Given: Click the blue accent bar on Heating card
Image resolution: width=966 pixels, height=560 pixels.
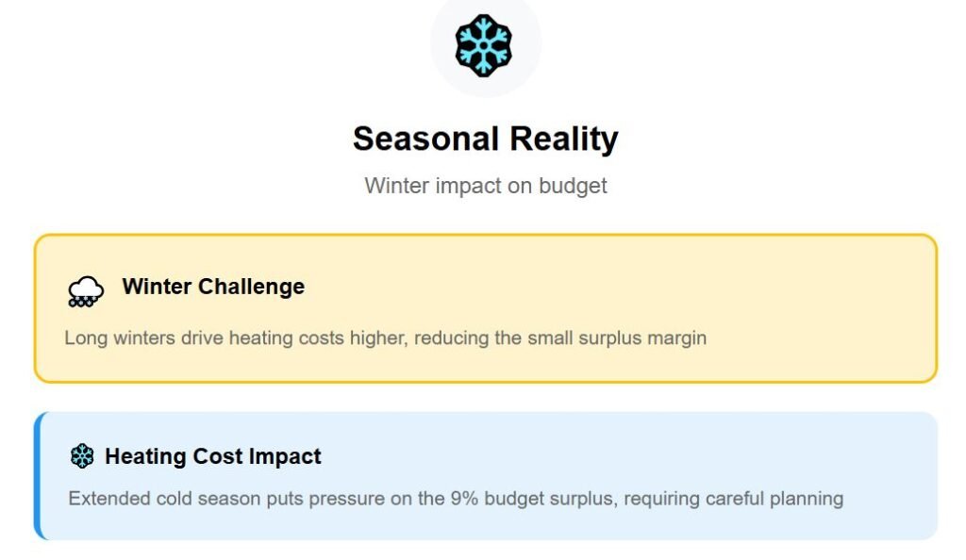Looking at the screenshot, I should [x=38, y=476].
